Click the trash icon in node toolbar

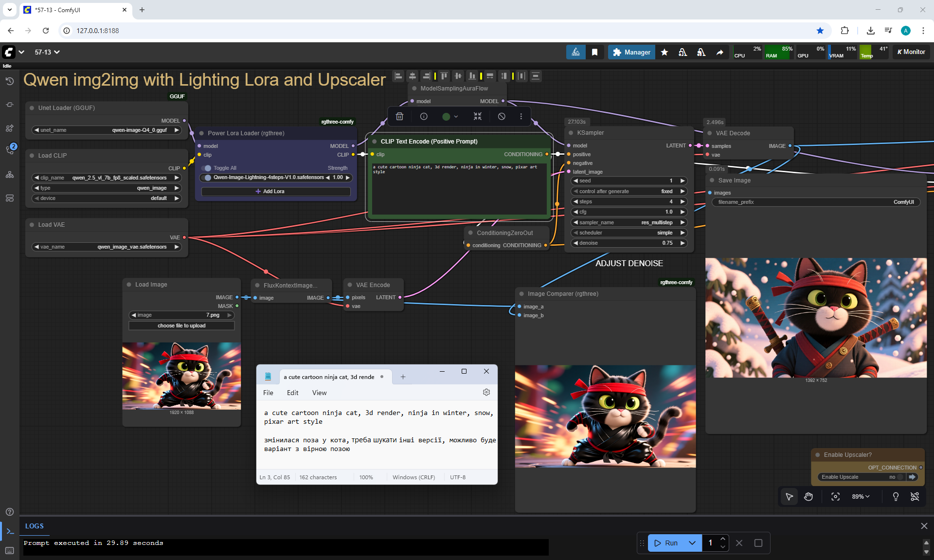[399, 116]
